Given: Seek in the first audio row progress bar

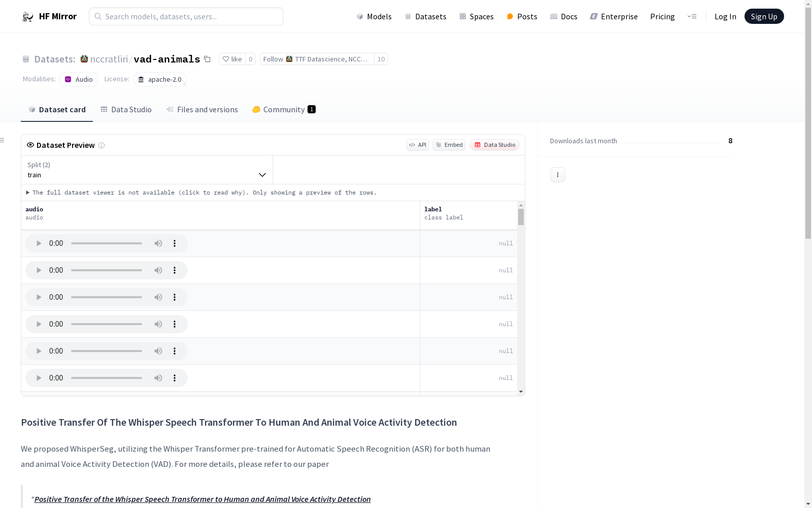Looking at the screenshot, I should (107, 243).
